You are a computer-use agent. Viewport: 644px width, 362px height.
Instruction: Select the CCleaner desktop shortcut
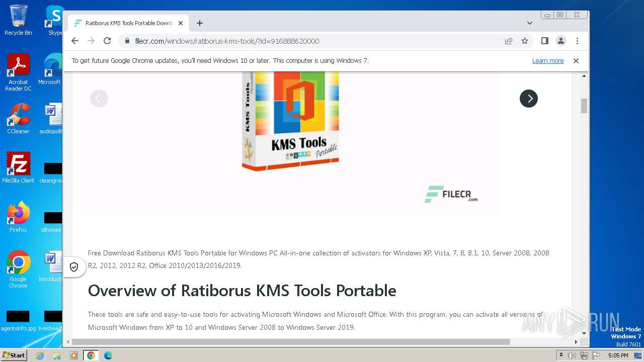pyautogui.click(x=18, y=119)
